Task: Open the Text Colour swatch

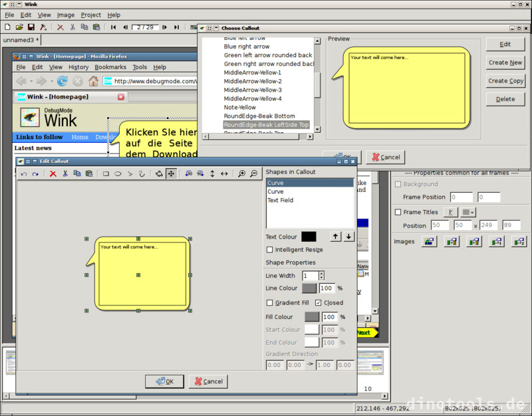Action: click(309, 237)
